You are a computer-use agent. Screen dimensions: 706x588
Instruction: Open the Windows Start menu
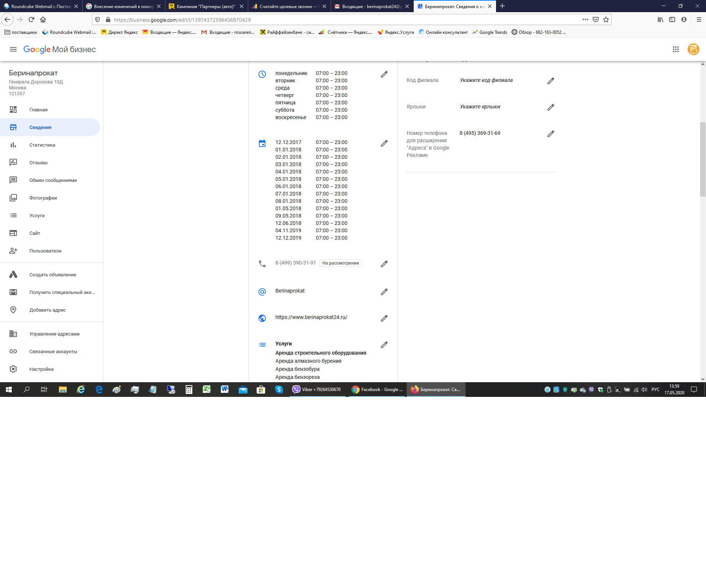point(9,390)
